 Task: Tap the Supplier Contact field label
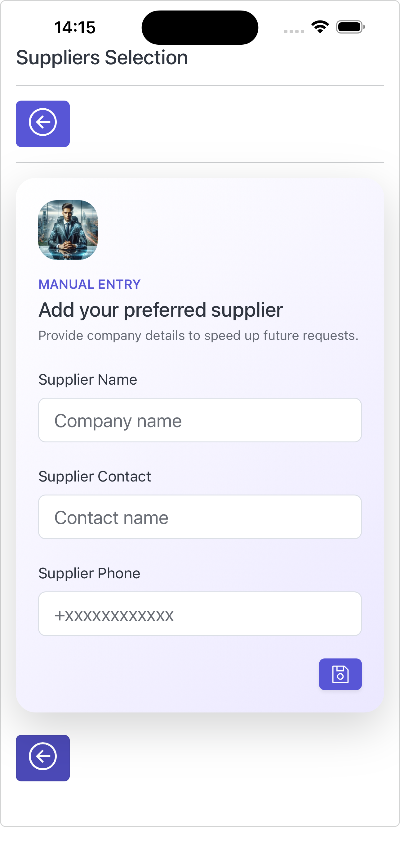95,477
